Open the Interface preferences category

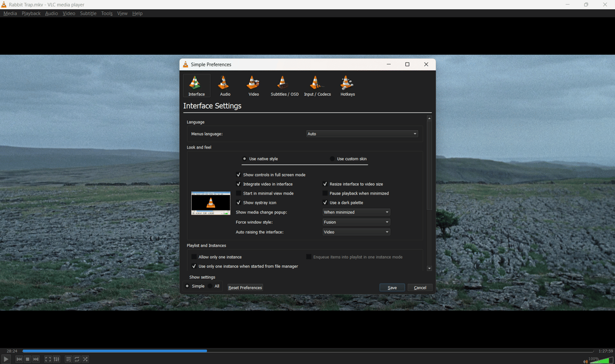pos(196,85)
